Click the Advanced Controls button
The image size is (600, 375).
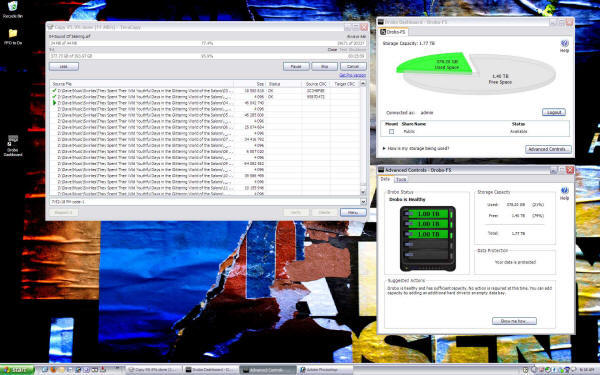click(x=548, y=149)
